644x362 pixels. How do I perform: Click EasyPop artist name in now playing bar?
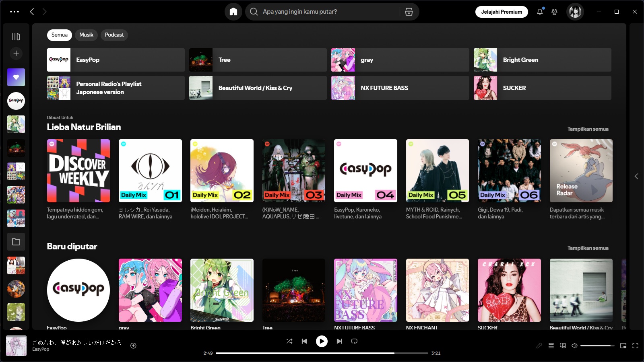41,349
